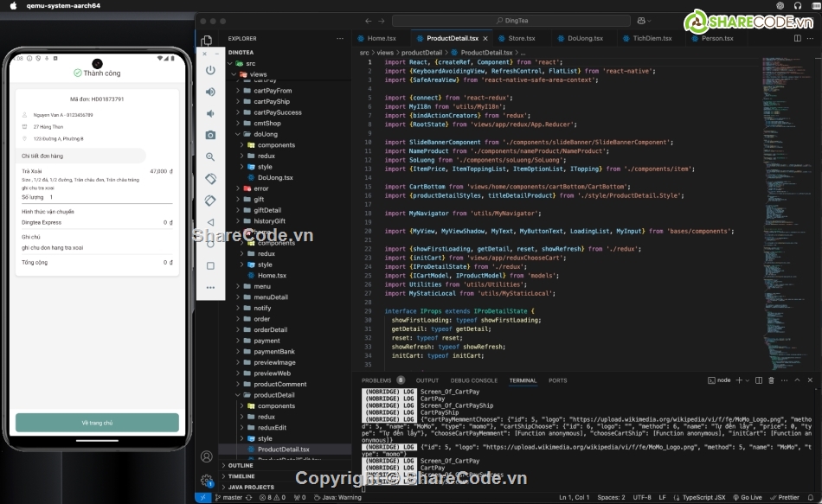The image size is (822, 504).
Task: Add a new terminal with plus icon
Action: 739,380
